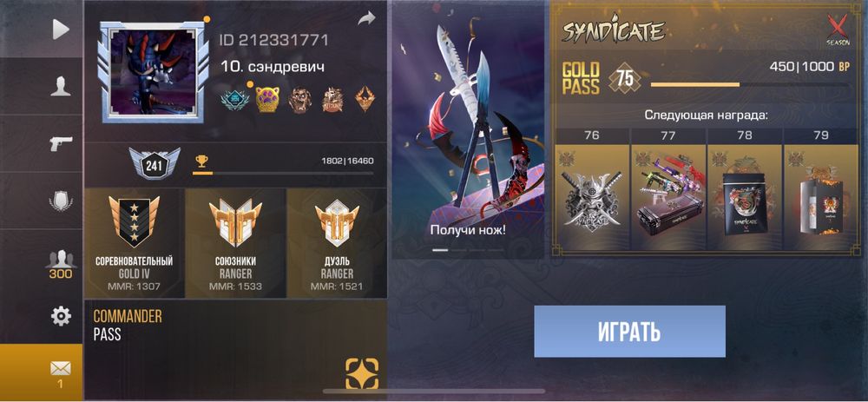Open the Союзники Ranger rank card

pos(235,243)
